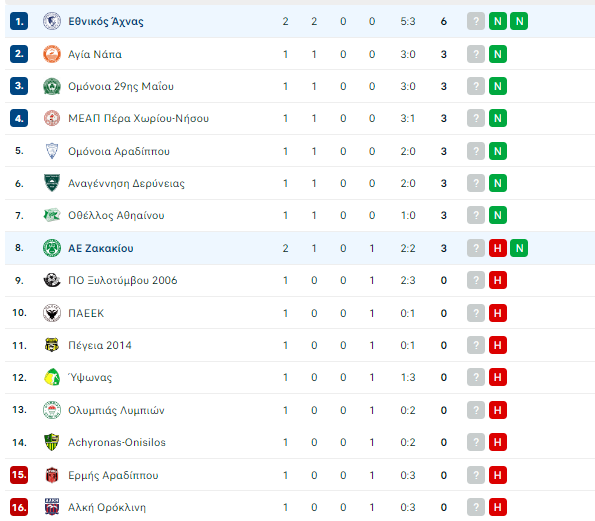Click the Πέγεια 2014 club badge
The width and height of the screenshot is (595, 521).
click(52, 345)
